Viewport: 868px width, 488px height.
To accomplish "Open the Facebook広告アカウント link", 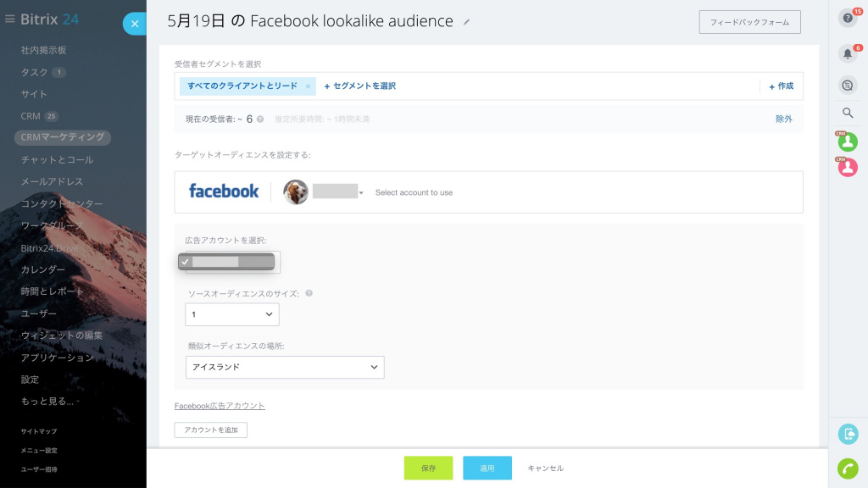I will (220, 406).
